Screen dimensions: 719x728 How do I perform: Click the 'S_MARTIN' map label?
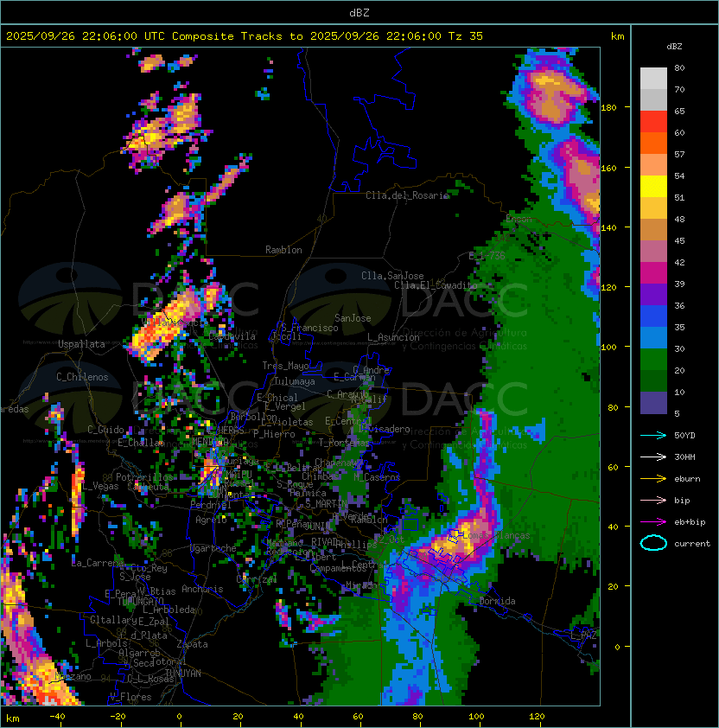click(x=327, y=504)
